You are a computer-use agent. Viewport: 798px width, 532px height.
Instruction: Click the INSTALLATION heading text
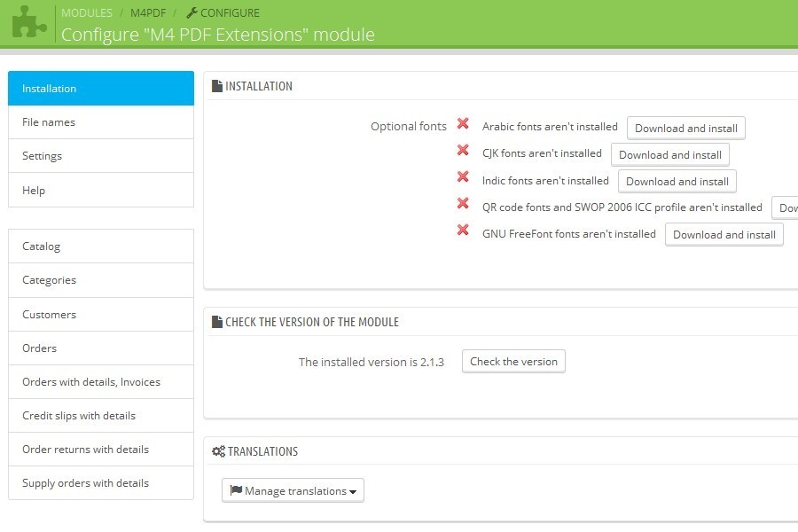[259, 86]
